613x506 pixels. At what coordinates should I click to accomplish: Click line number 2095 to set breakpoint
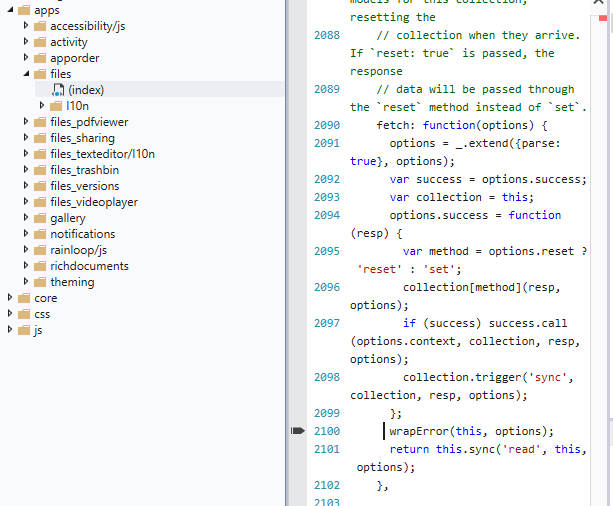[327, 251]
